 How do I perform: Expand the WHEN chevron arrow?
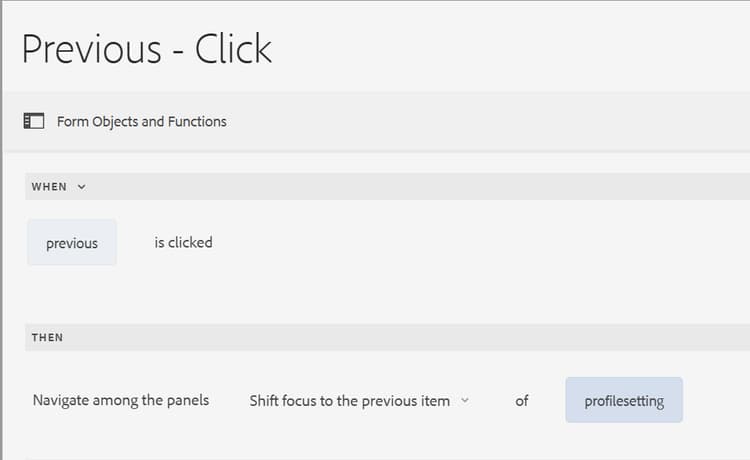pyautogui.click(x=82, y=186)
